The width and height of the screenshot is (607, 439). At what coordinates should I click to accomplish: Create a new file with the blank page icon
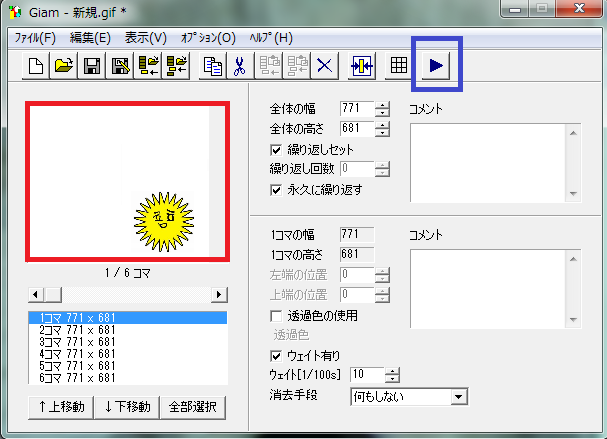[36, 65]
